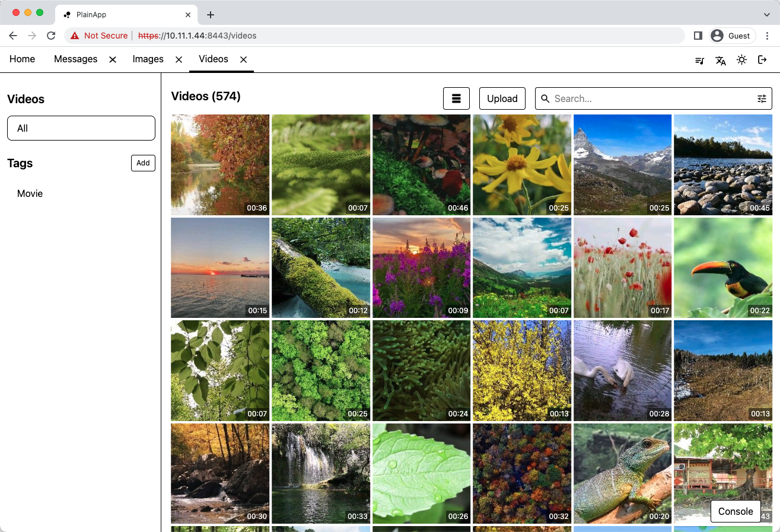Screen dimensions: 780x532
Task: Click the Not Secure warning icon
Action: tap(75, 36)
